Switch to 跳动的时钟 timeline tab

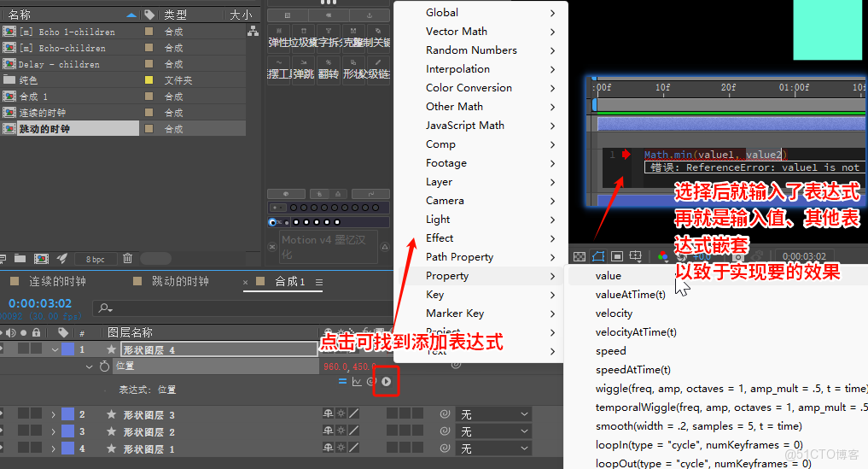coord(180,282)
